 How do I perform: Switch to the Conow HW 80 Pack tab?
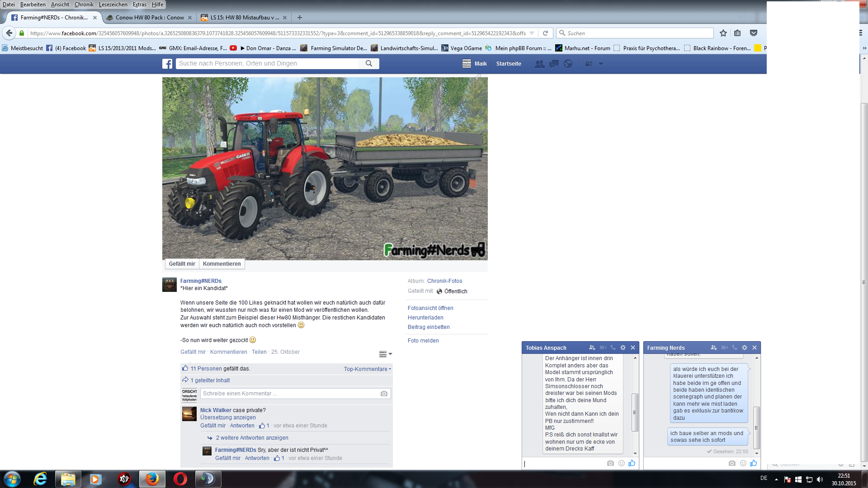[149, 18]
